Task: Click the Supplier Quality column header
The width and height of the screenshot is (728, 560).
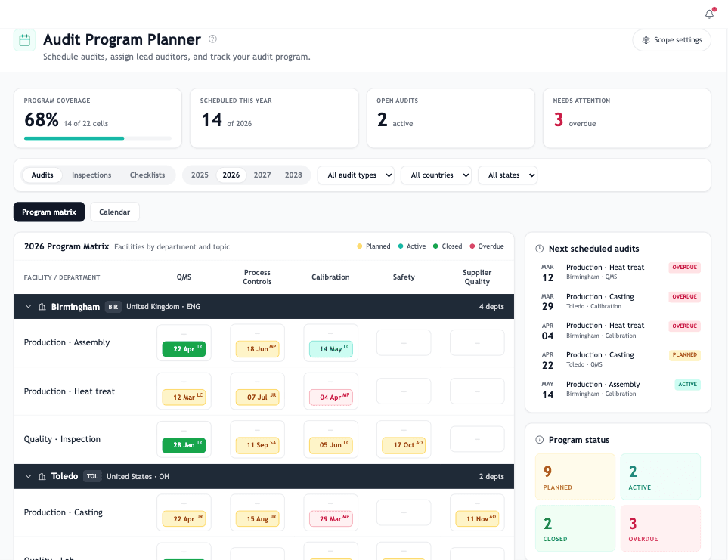Action: [x=477, y=277]
